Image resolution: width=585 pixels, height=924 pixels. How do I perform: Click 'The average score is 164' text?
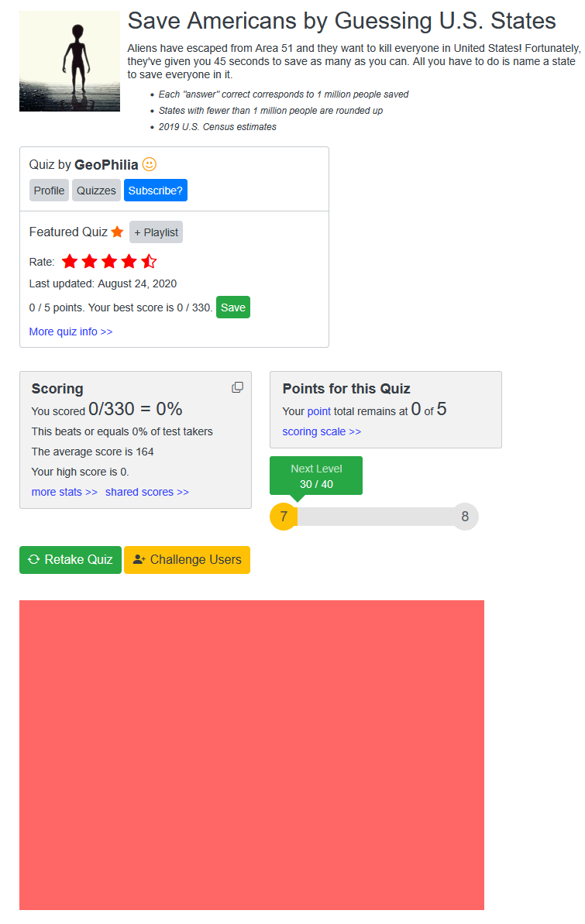tap(92, 452)
